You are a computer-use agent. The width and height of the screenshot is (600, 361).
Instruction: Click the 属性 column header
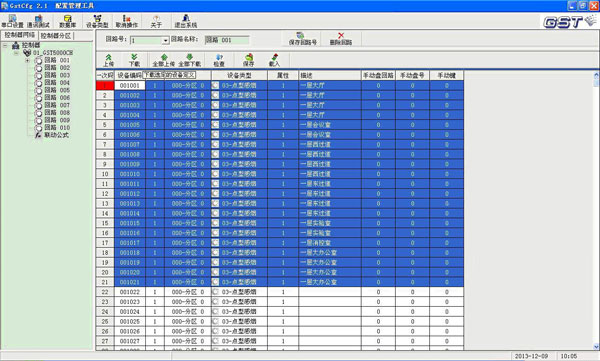283,75
